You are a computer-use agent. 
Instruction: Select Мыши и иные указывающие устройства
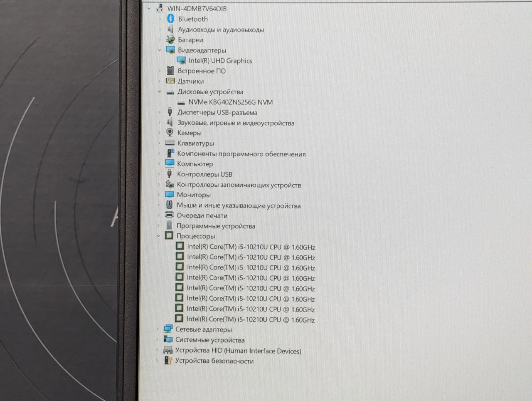pyautogui.click(x=239, y=205)
